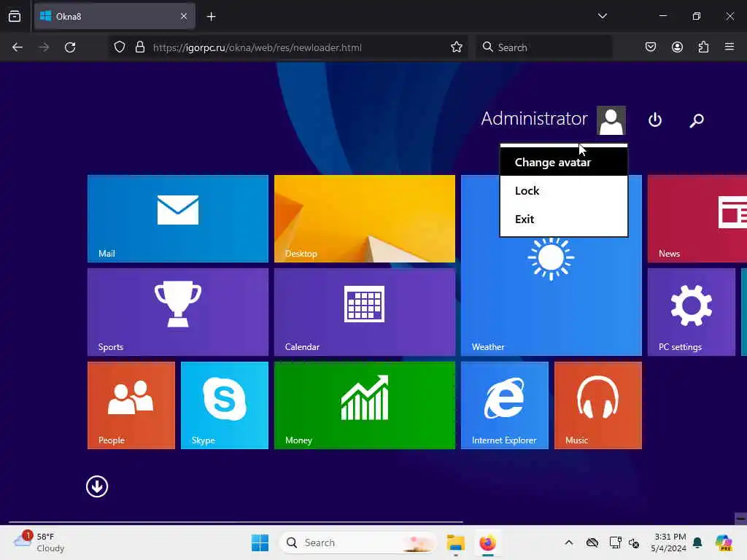Click the Administrator user name

point(534,119)
